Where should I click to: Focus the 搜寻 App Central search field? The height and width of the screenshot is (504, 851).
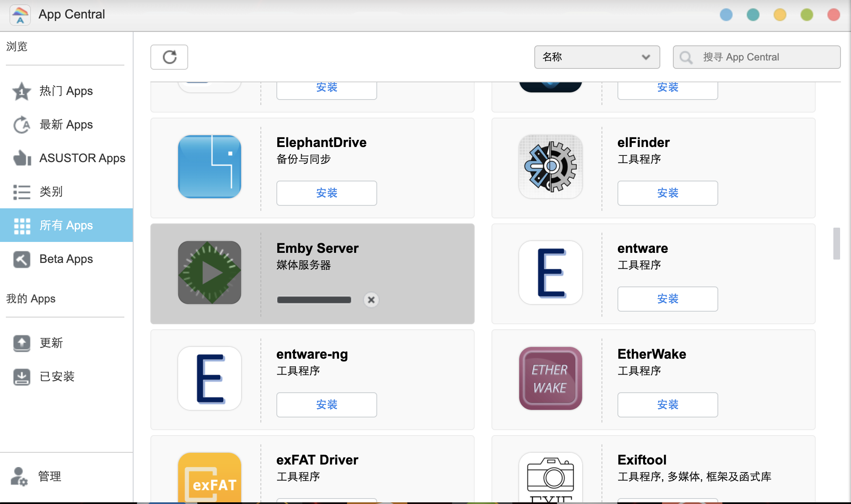point(756,57)
